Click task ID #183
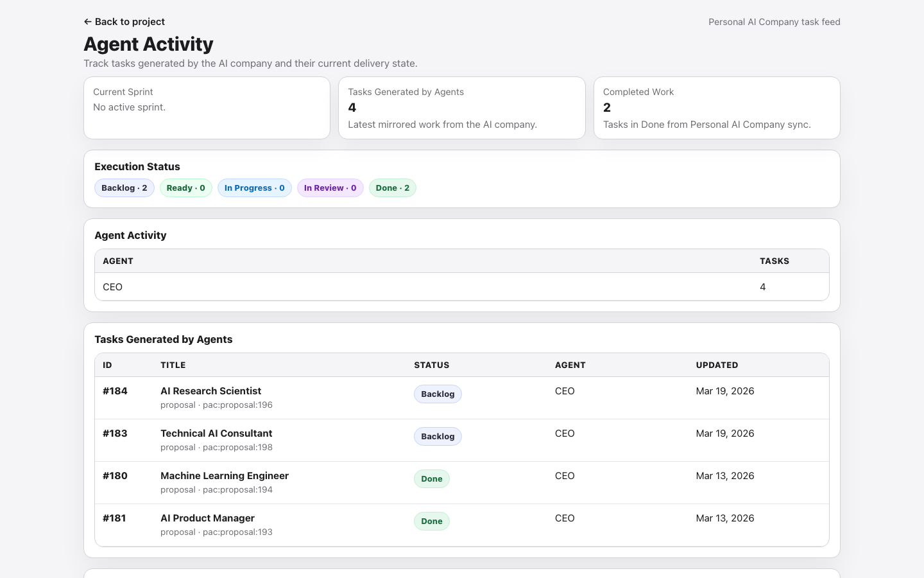 click(115, 433)
